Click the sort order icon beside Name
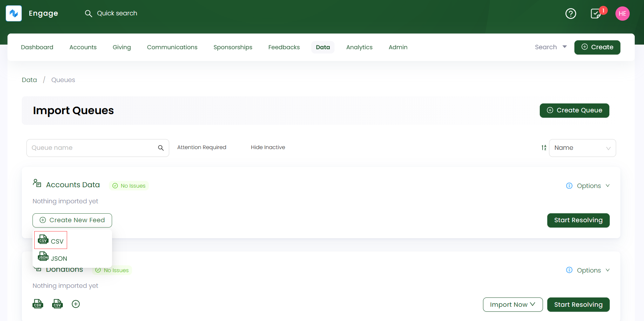This screenshot has width=644, height=321. coord(544,148)
